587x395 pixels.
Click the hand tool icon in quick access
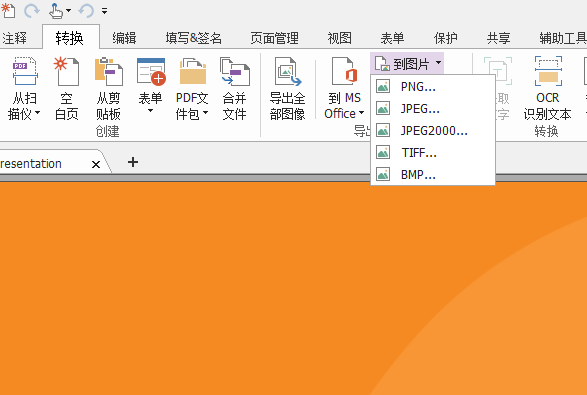click(56, 11)
